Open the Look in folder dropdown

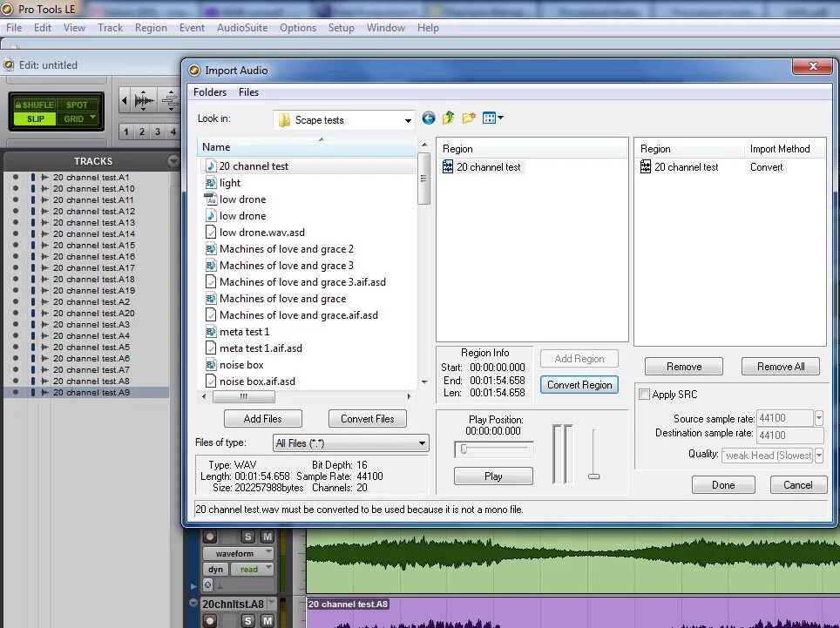[x=408, y=120]
